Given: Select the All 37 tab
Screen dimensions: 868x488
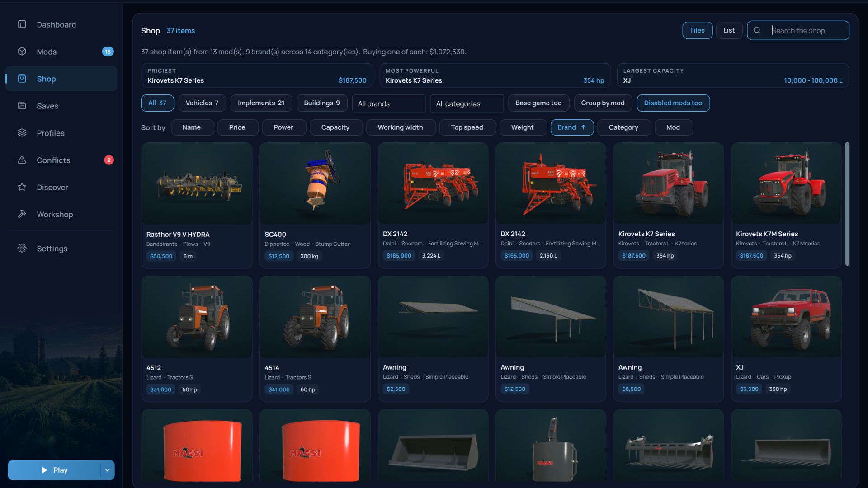Looking at the screenshot, I should click(x=157, y=103).
